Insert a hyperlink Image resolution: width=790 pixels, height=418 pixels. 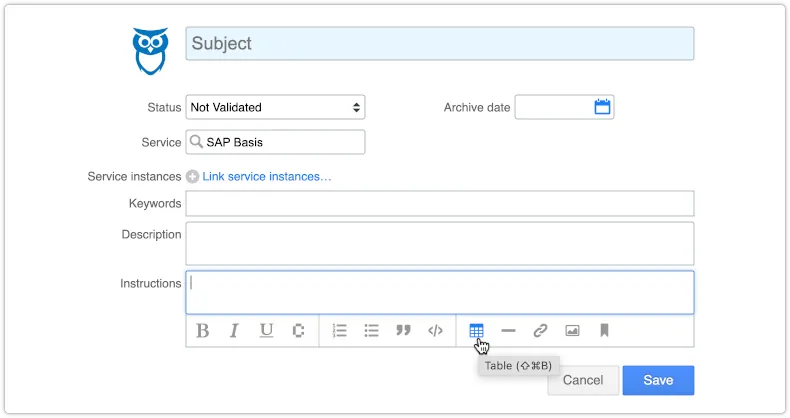tap(540, 331)
